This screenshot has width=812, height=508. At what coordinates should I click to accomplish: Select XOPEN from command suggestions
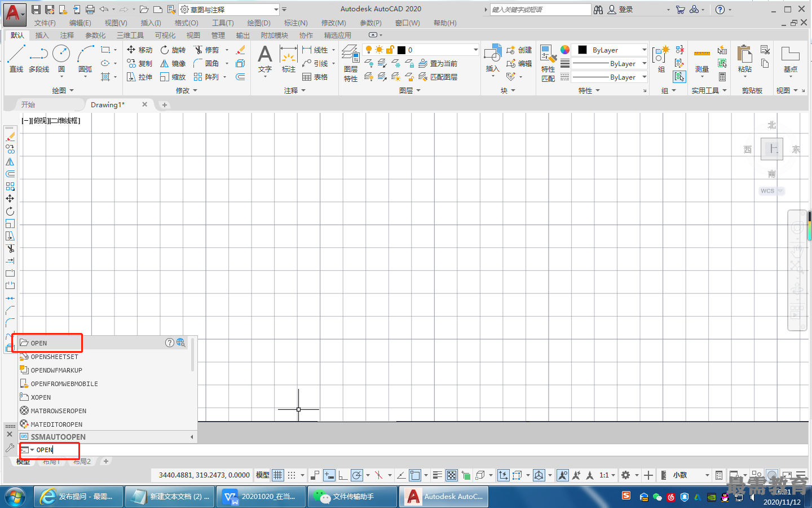tap(103, 397)
